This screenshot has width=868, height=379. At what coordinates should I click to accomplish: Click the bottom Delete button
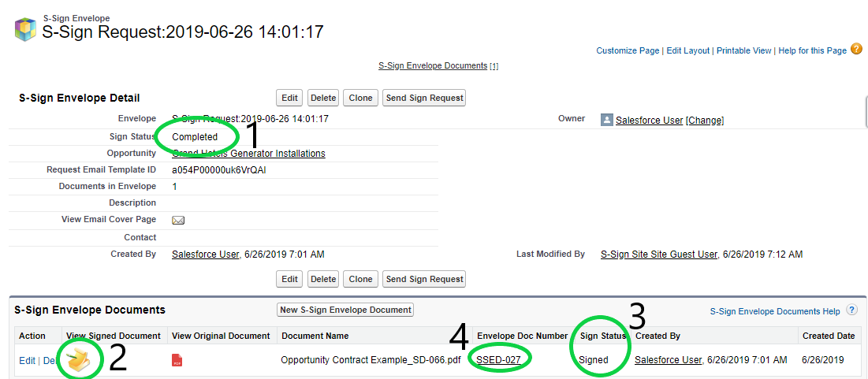(323, 279)
